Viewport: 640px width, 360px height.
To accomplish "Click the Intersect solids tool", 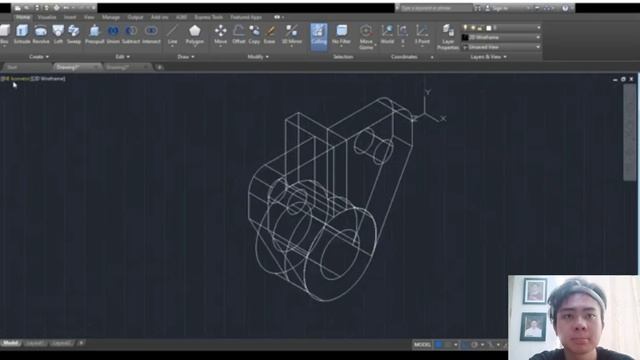I will (x=151, y=34).
